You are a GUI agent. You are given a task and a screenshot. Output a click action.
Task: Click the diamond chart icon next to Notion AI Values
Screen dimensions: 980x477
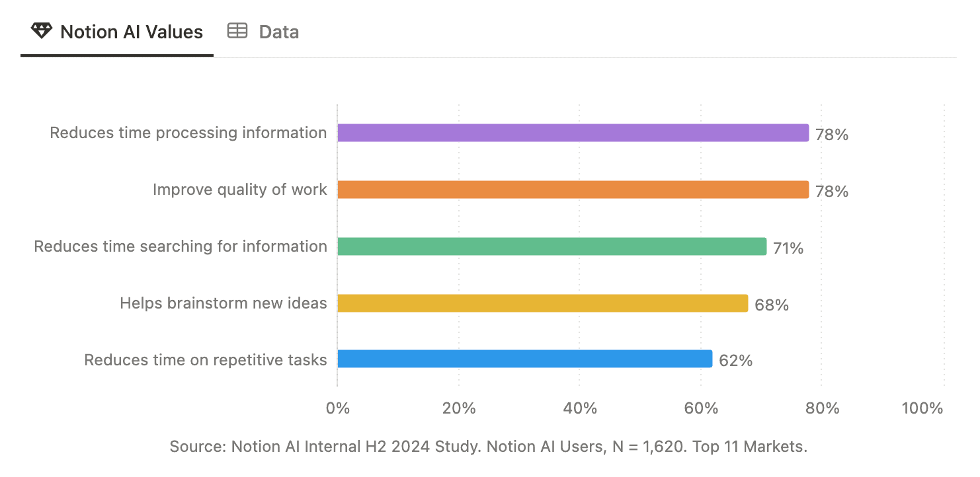(42, 30)
